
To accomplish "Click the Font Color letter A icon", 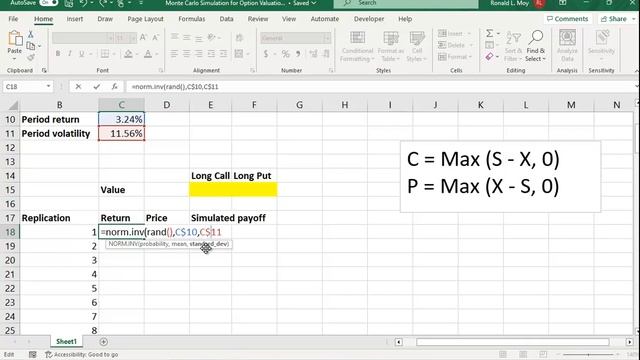I will tap(148, 54).
